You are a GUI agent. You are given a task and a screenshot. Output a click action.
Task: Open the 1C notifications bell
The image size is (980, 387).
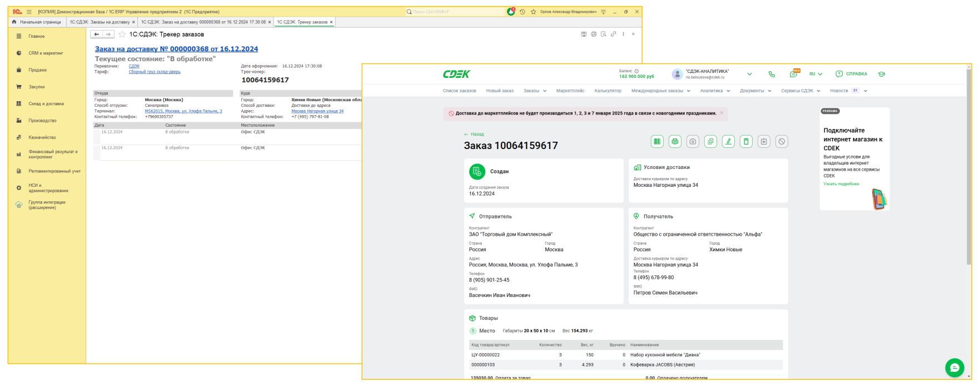point(511,12)
